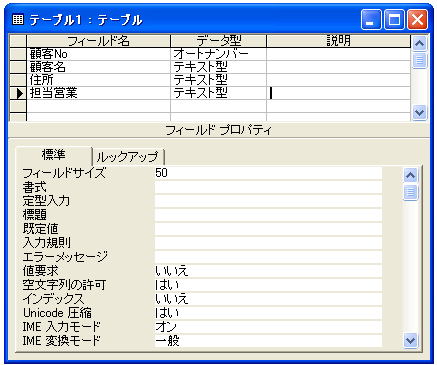Open the Unicode 圧縮 value はい
The height and width of the screenshot is (365, 437).
268,313
